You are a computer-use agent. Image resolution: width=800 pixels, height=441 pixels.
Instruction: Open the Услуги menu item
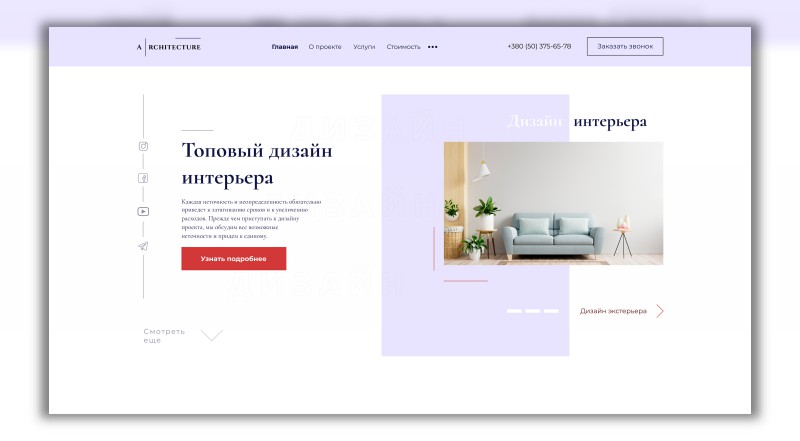364,47
